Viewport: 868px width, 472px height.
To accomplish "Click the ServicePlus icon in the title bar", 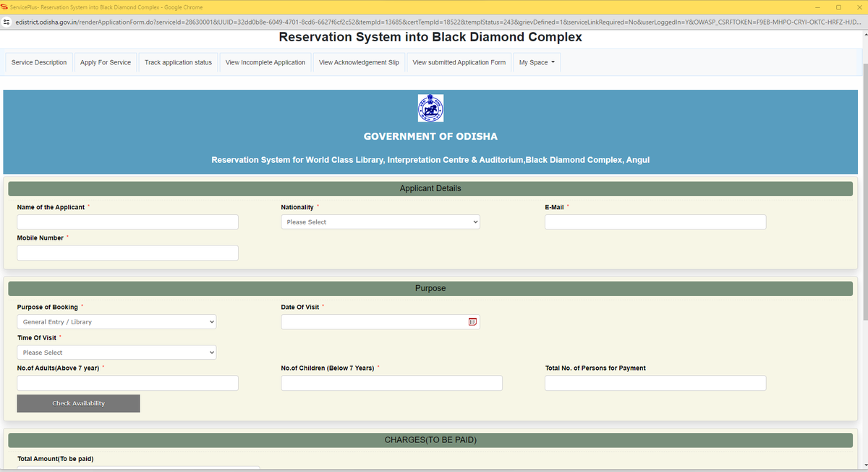I will coord(7,7).
